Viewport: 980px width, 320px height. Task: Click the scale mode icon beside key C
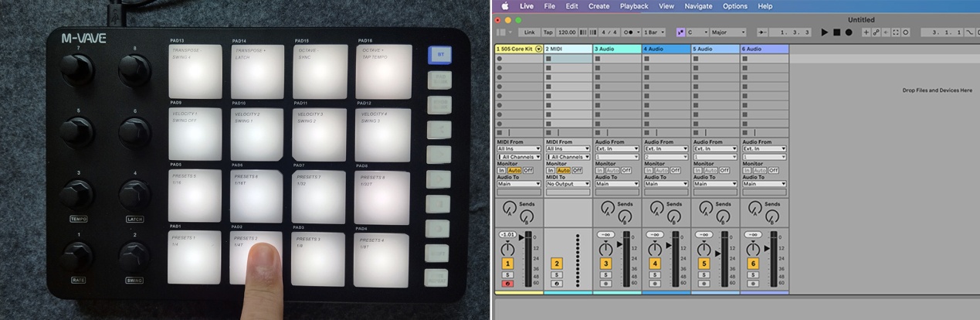(680, 32)
